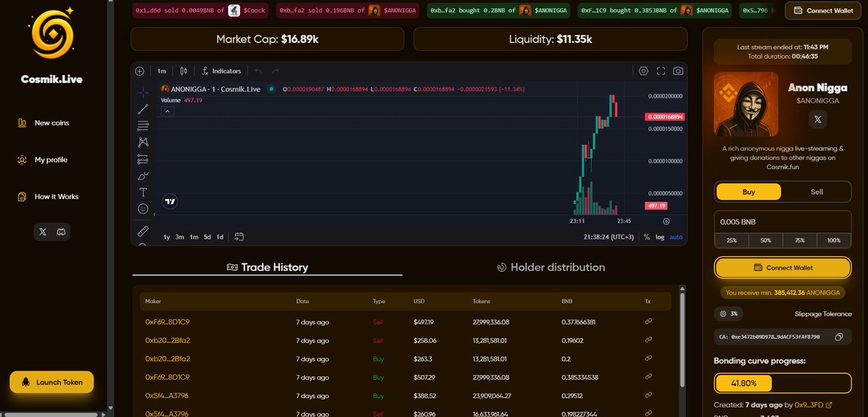868x417 pixels.
Task: Switch the trade panel to Buy
Action: (x=749, y=192)
